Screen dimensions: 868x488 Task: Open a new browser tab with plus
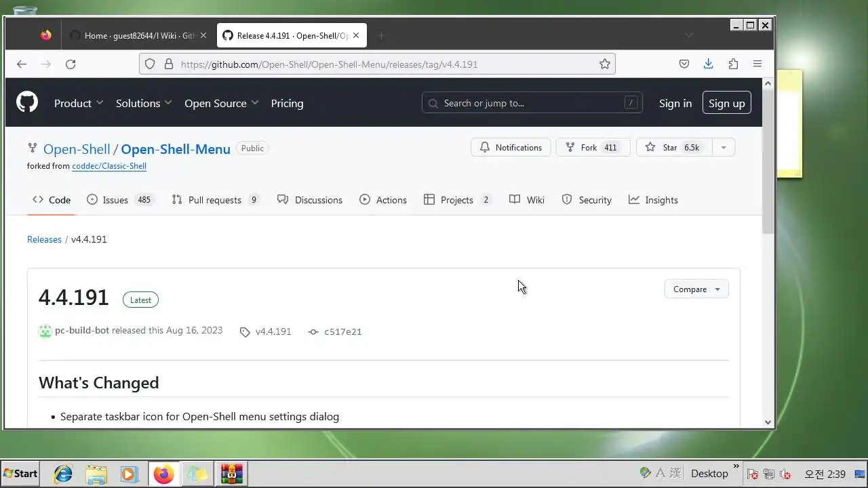pos(381,35)
